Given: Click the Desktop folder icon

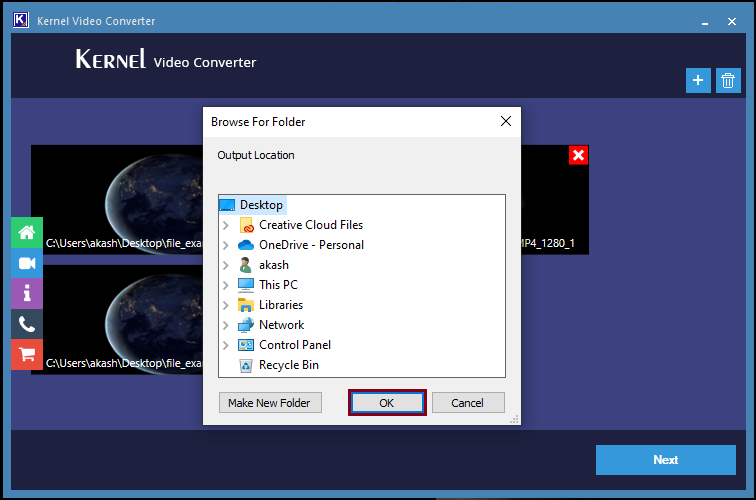Looking at the screenshot, I should tap(227, 205).
